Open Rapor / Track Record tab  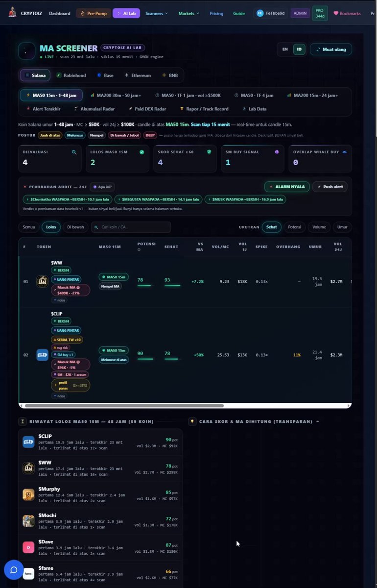[204, 109]
